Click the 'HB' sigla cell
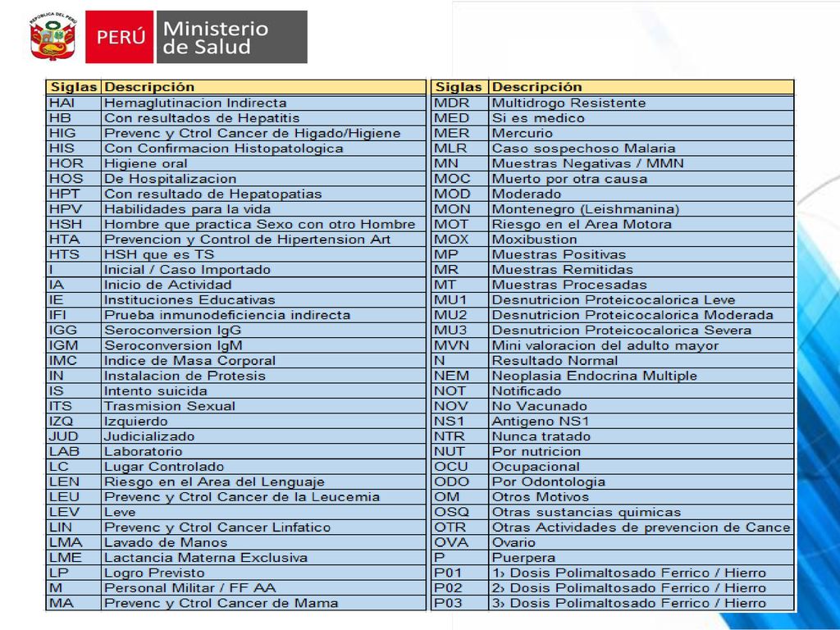Image resolution: width=840 pixels, height=630 pixels. click(73, 118)
